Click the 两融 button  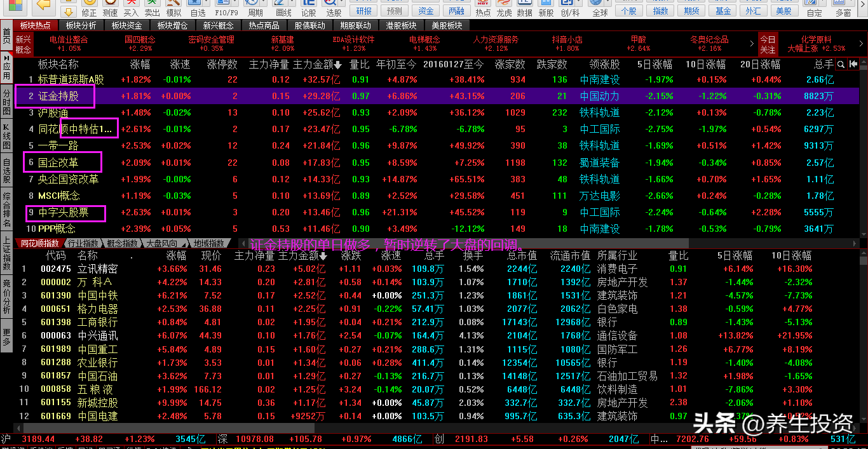[x=456, y=11]
